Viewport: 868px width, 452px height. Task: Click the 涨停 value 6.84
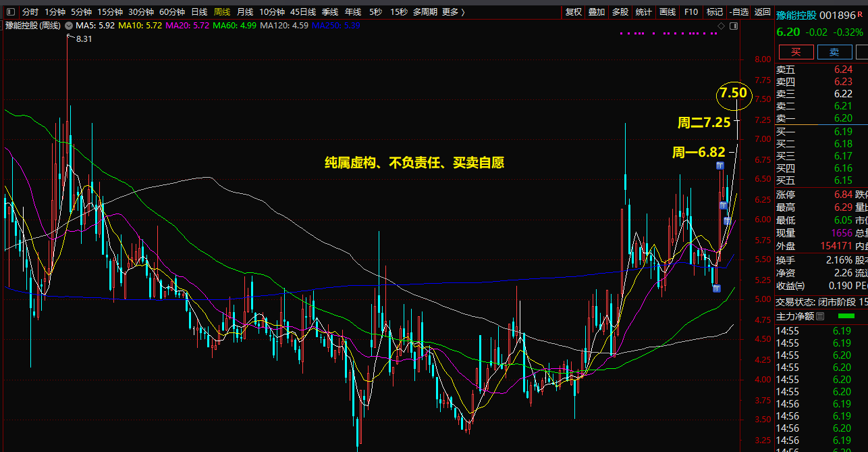pos(843,195)
